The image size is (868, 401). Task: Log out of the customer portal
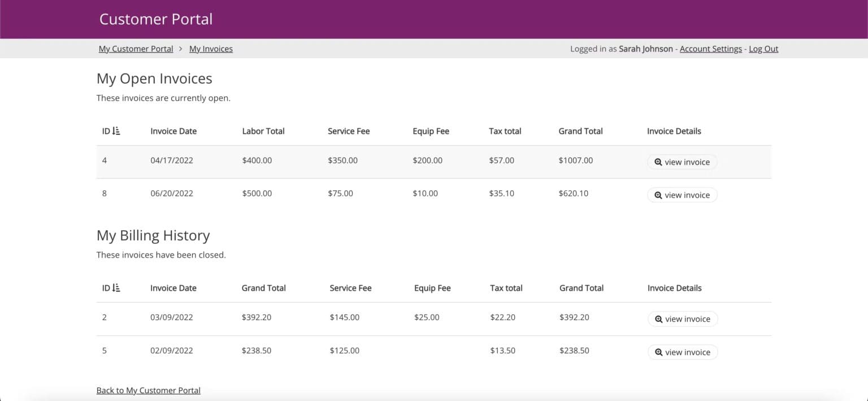tap(763, 49)
